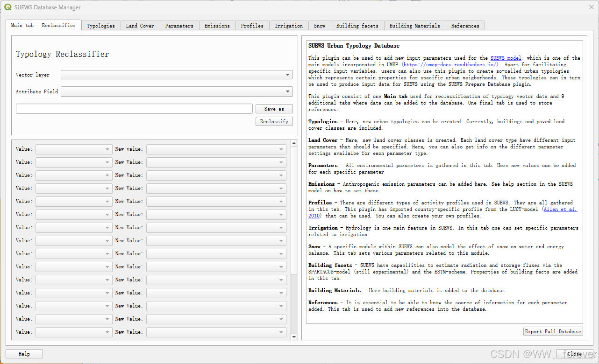Open the Building facets tab

tap(357, 26)
